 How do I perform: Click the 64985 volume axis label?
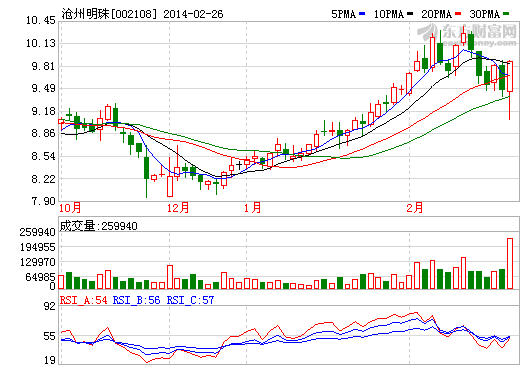[40, 277]
